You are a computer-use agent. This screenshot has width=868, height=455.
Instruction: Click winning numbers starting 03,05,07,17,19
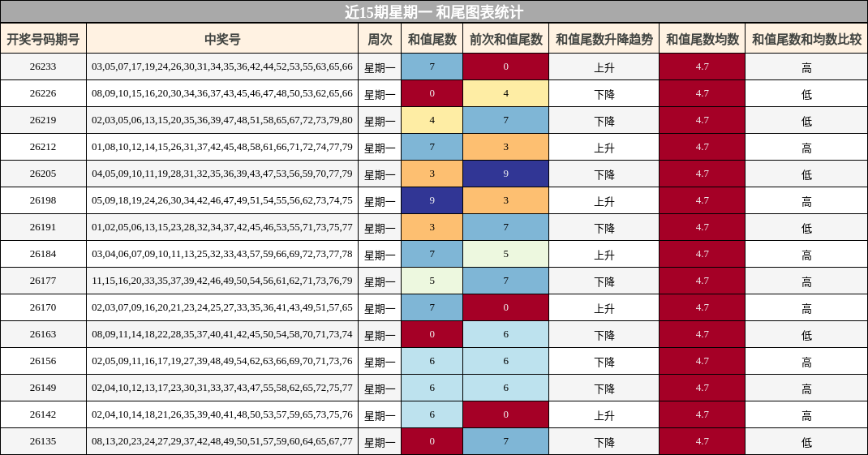[222, 67]
